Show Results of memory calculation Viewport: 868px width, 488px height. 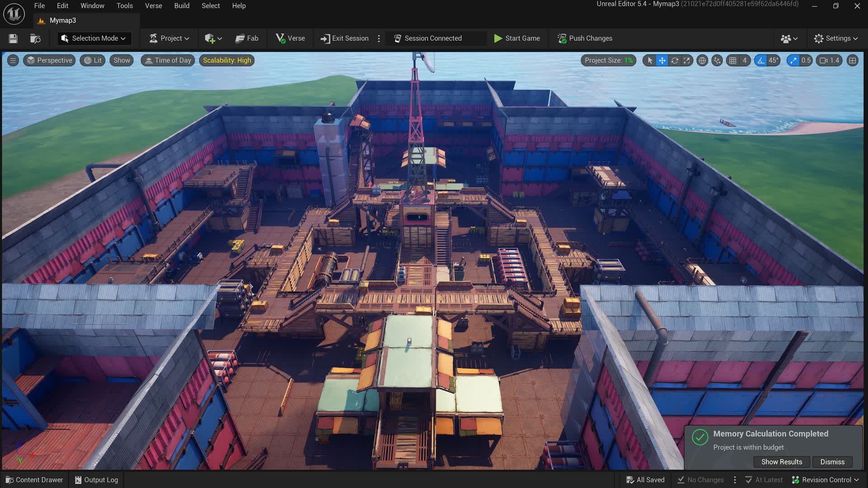pyautogui.click(x=782, y=462)
